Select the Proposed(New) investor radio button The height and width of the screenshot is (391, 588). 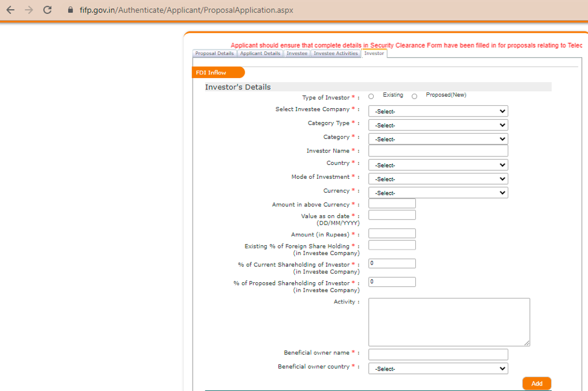[x=415, y=96]
